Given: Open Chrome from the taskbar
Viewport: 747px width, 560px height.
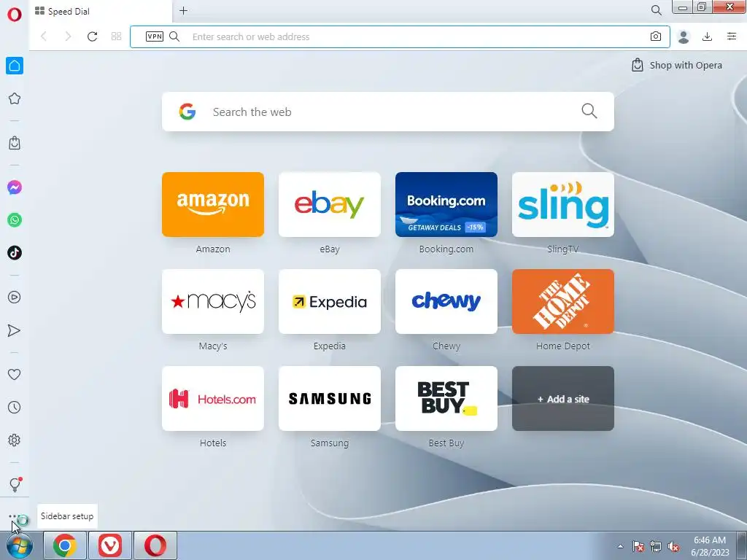Looking at the screenshot, I should 65,545.
